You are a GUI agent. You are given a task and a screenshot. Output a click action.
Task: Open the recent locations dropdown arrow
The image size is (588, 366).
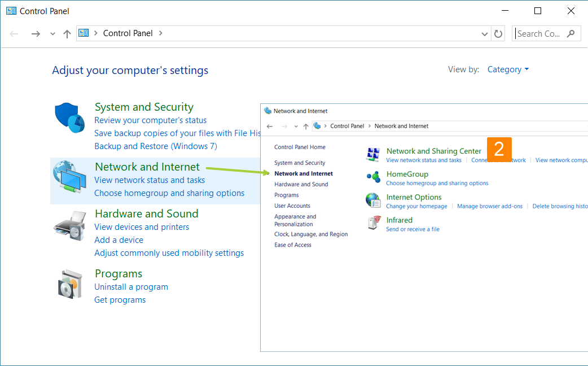pyautogui.click(x=52, y=34)
